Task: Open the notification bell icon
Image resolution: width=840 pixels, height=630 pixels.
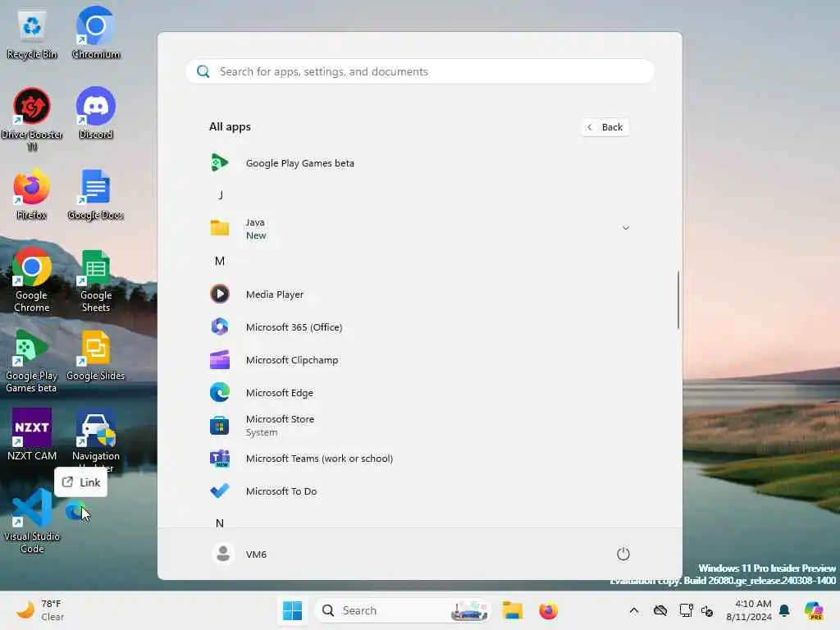Action: [x=784, y=610]
